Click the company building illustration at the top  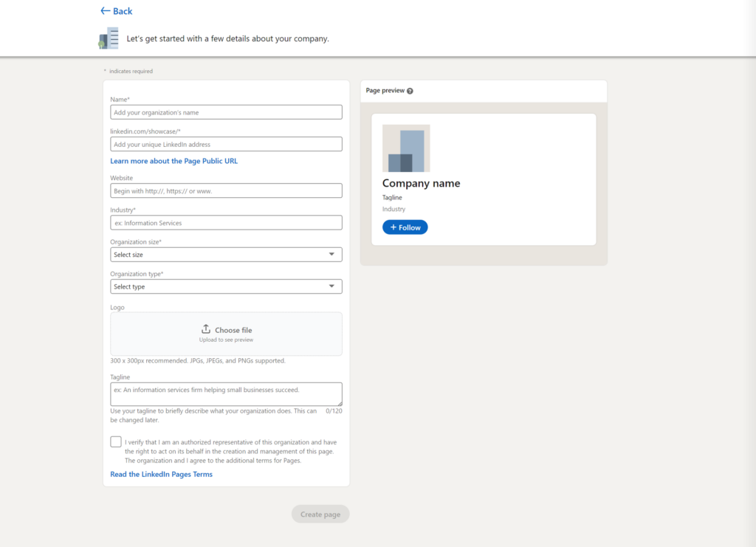pyautogui.click(x=109, y=38)
